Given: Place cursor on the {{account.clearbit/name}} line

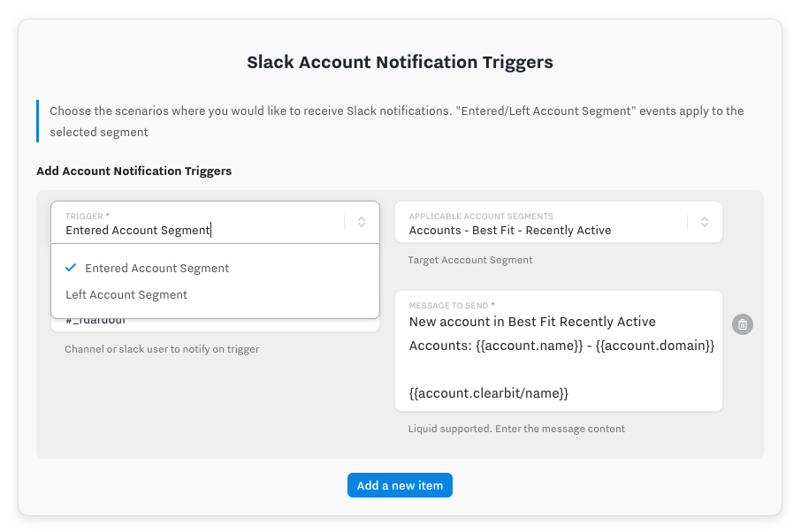Looking at the screenshot, I should (x=489, y=392).
